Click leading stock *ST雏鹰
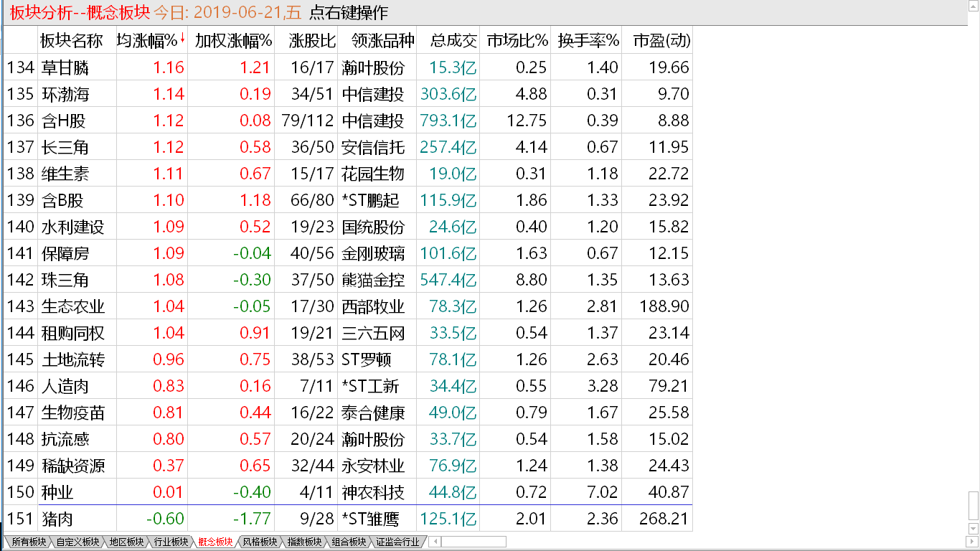 tap(370, 519)
